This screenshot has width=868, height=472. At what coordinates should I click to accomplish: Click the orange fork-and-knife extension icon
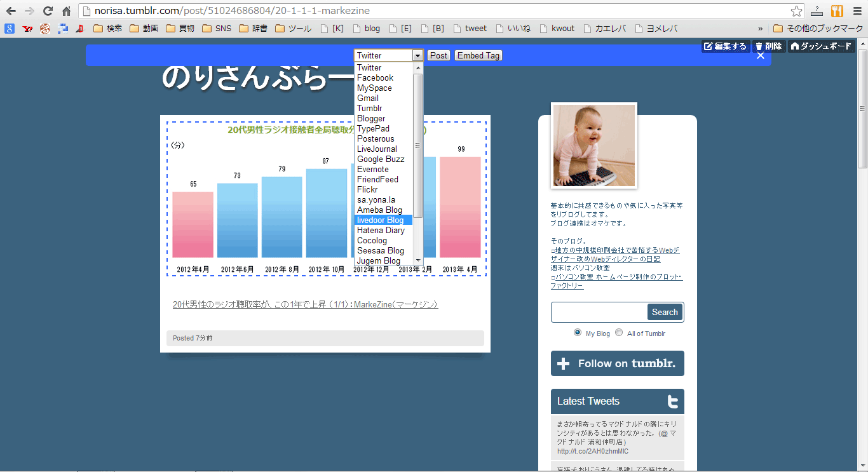pyautogui.click(x=836, y=11)
